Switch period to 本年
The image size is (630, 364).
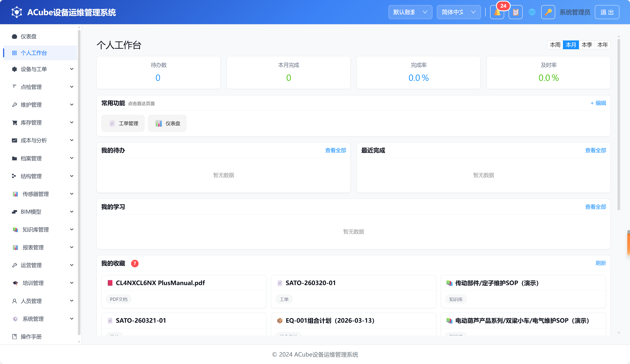(603, 45)
